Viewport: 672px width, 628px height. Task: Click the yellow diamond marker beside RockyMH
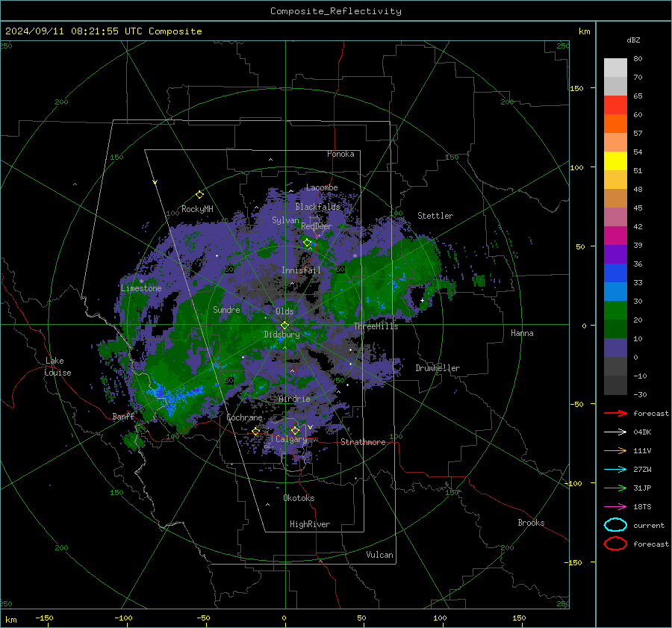(x=199, y=195)
